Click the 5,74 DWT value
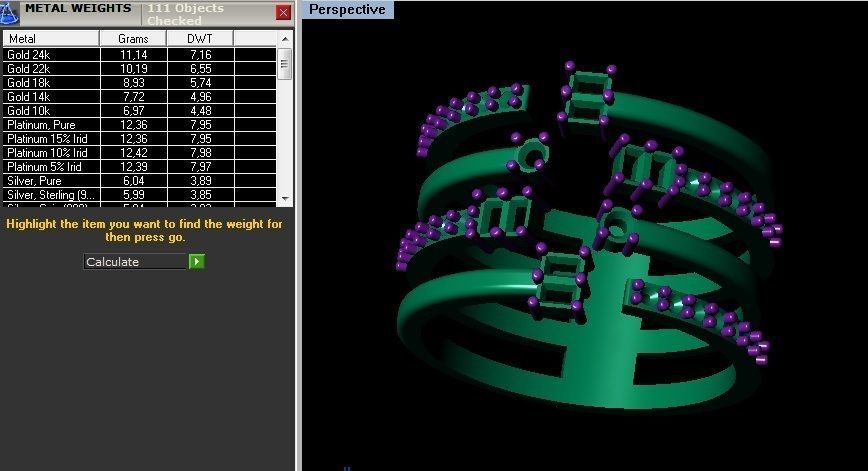The width and height of the screenshot is (868, 471). point(200,82)
